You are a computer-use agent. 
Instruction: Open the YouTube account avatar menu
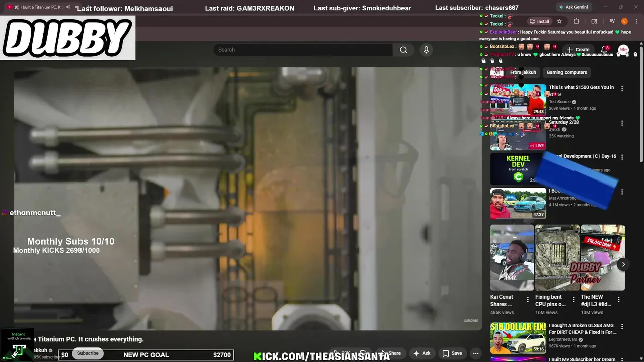point(623,50)
